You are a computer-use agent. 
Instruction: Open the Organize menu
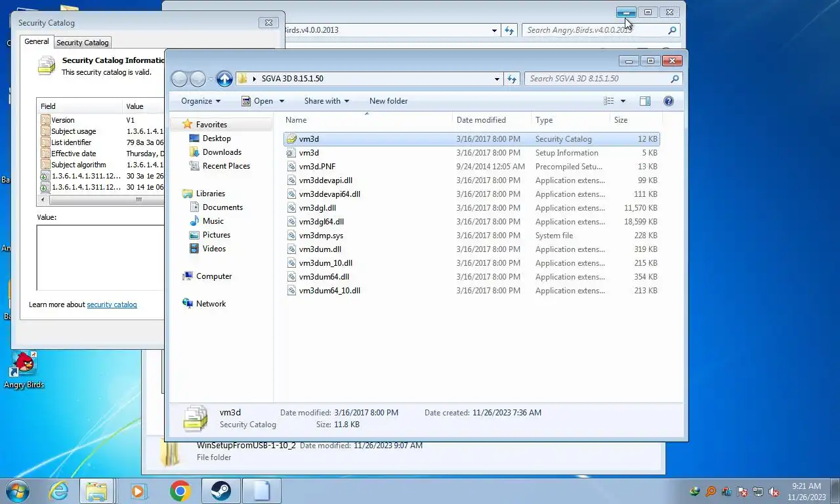[201, 101]
